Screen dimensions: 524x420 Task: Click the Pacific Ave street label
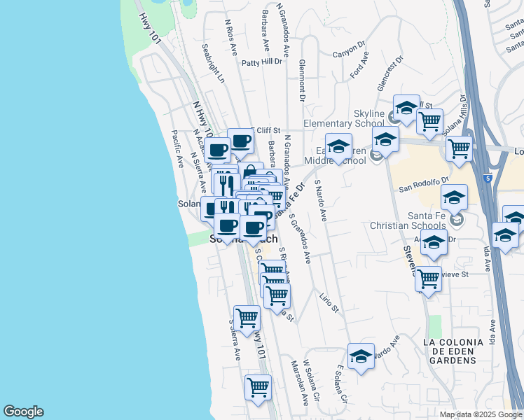pos(177,149)
